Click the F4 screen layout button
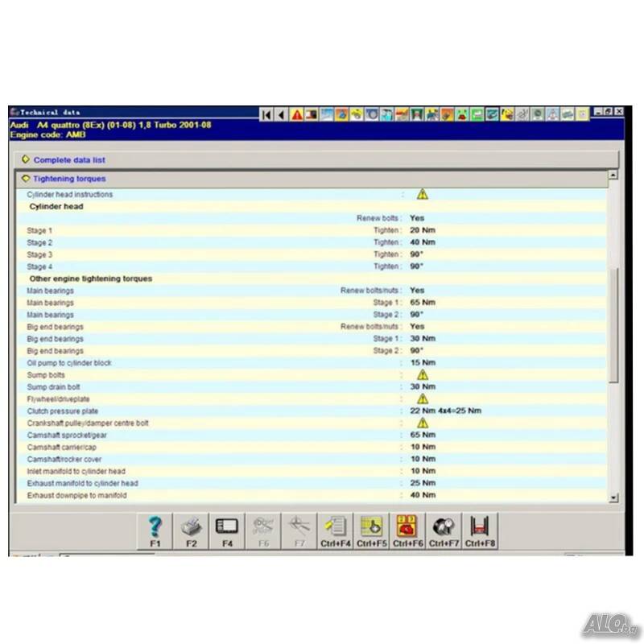The height and width of the screenshot is (644, 644). coord(227,530)
